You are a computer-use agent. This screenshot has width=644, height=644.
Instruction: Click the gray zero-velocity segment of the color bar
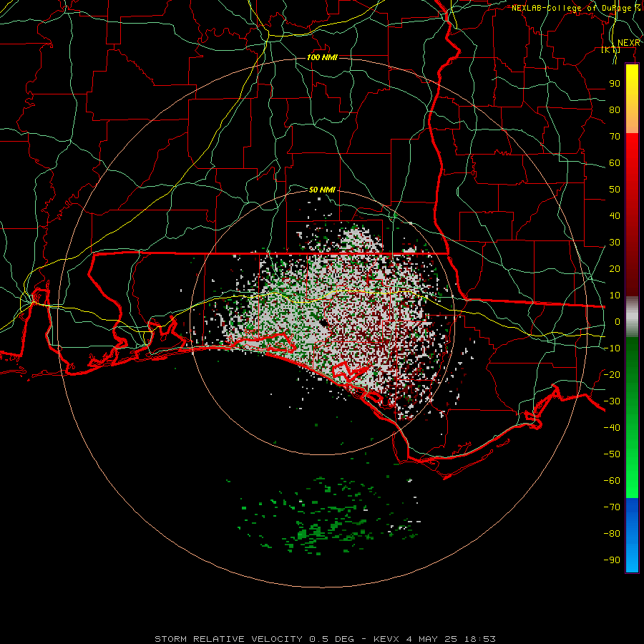coord(632,317)
